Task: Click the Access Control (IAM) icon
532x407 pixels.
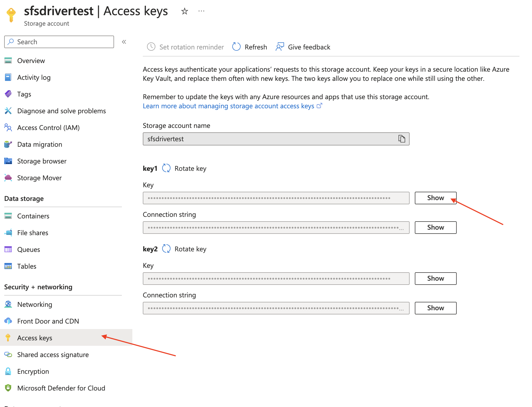Action: point(8,128)
